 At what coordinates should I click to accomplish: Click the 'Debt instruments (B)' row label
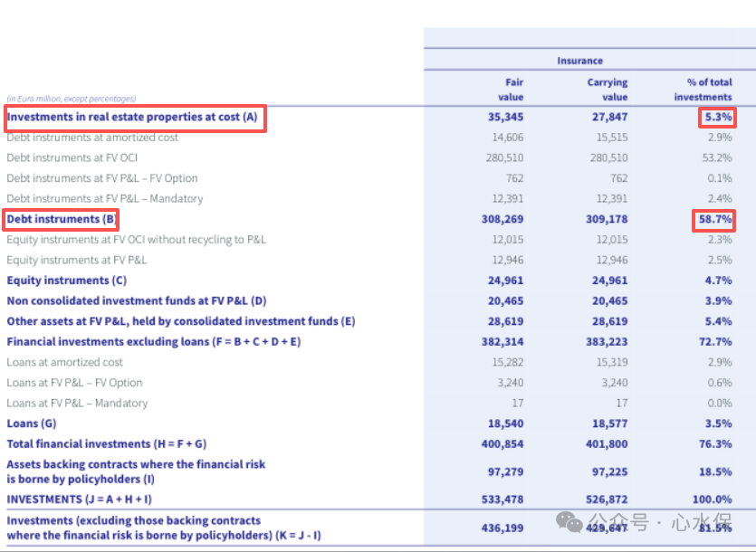click(62, 219)
